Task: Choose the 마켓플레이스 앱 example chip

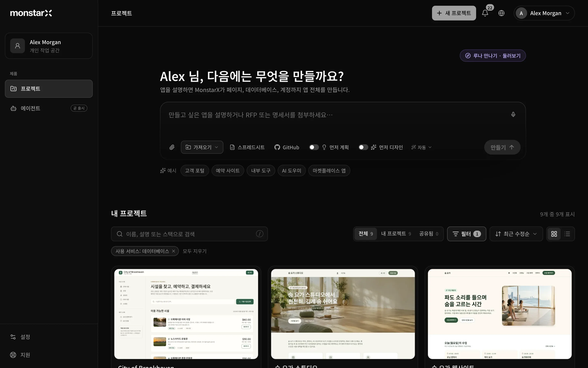Action: coord(329,171)
